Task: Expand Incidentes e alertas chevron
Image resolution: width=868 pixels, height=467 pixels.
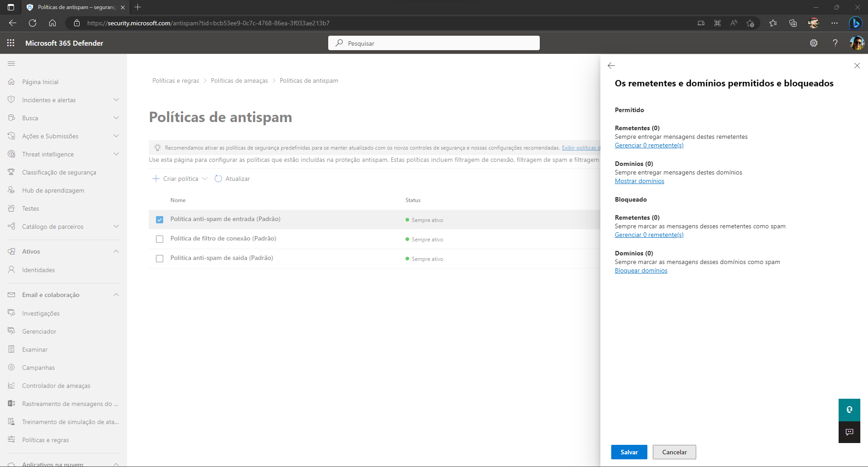Action: coord(116,100)
